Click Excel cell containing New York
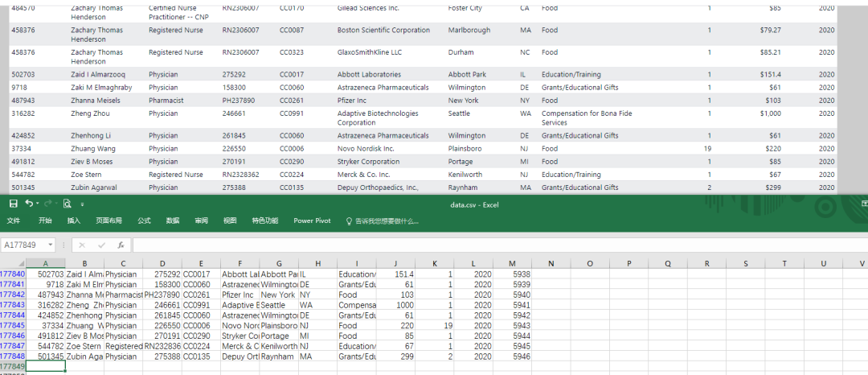 click(278, 295)
